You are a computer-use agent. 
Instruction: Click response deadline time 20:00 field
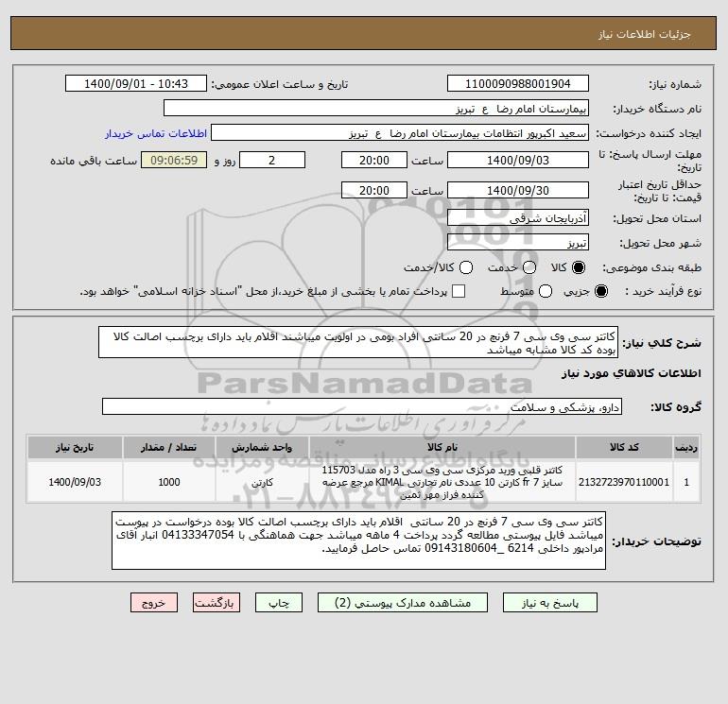373,160
